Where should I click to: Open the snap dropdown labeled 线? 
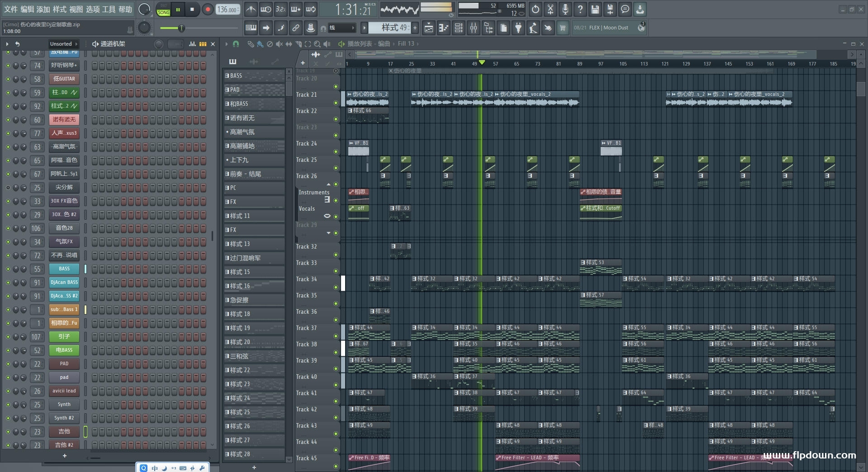pos(341,28)
